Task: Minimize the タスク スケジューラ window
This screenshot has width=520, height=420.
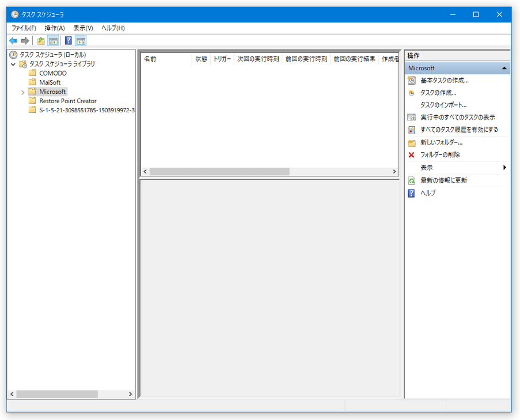Action: 453,14
